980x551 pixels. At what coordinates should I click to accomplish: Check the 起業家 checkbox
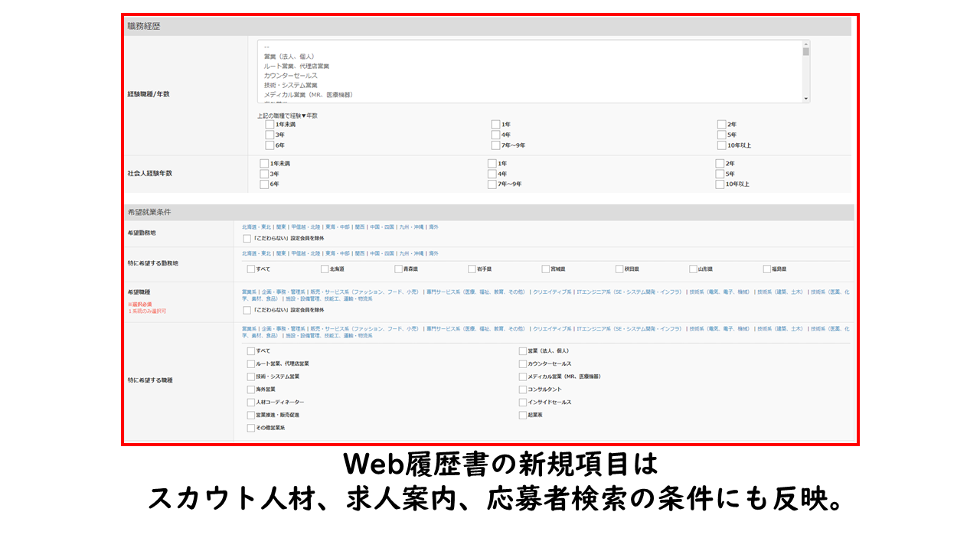click(x=523, y=415)
